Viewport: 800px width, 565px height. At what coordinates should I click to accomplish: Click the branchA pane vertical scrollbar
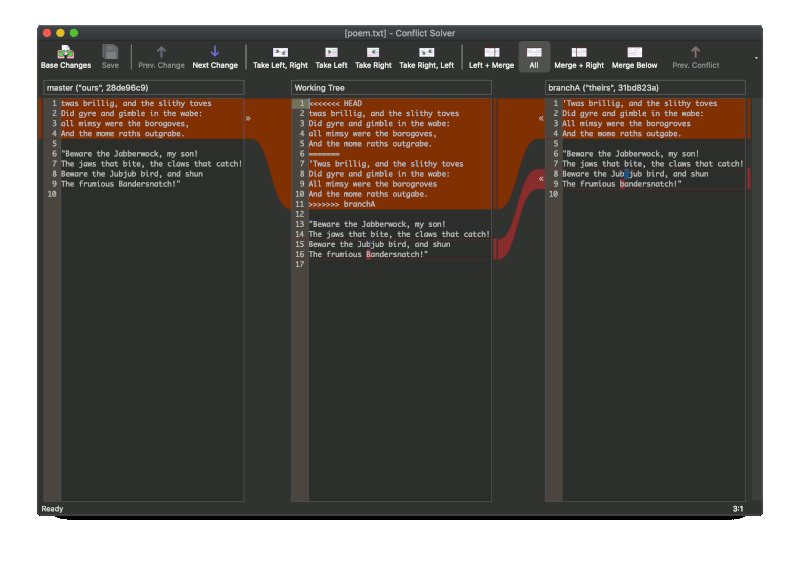756,299
